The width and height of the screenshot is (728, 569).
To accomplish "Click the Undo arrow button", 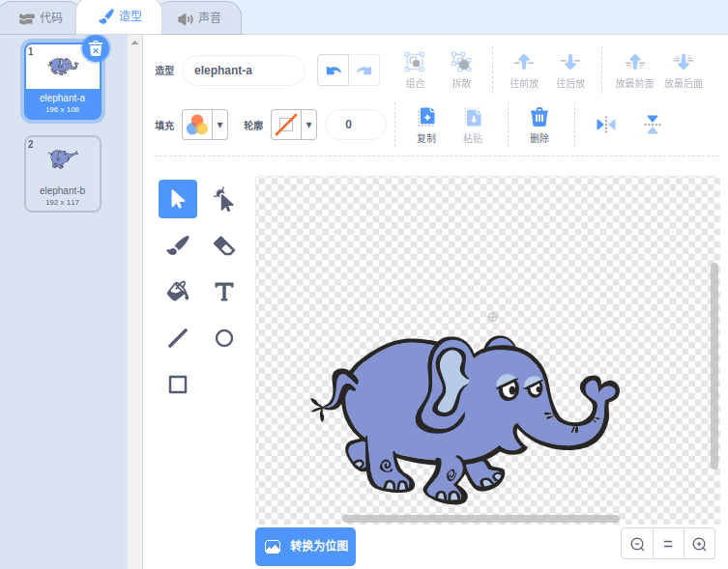I will [334, 71].
